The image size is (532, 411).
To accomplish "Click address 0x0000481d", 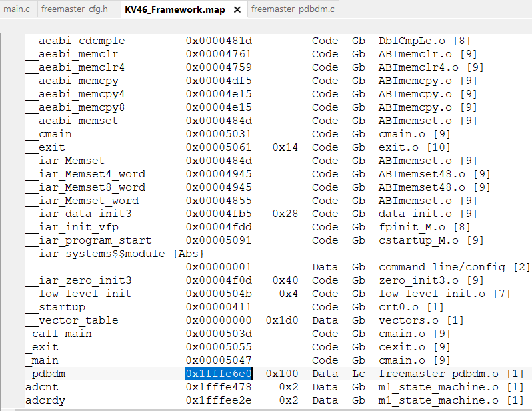I will coord(219,41).
